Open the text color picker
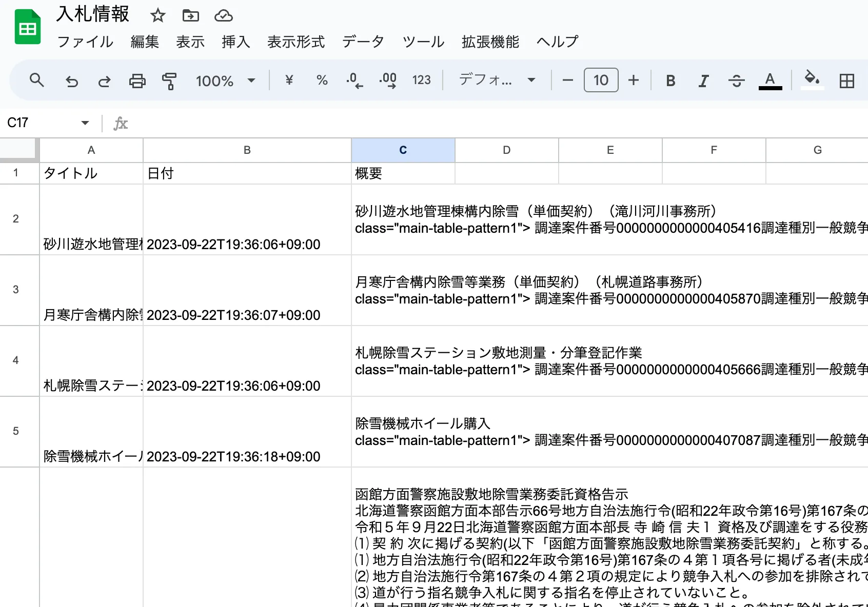 (x=769, y=80)
